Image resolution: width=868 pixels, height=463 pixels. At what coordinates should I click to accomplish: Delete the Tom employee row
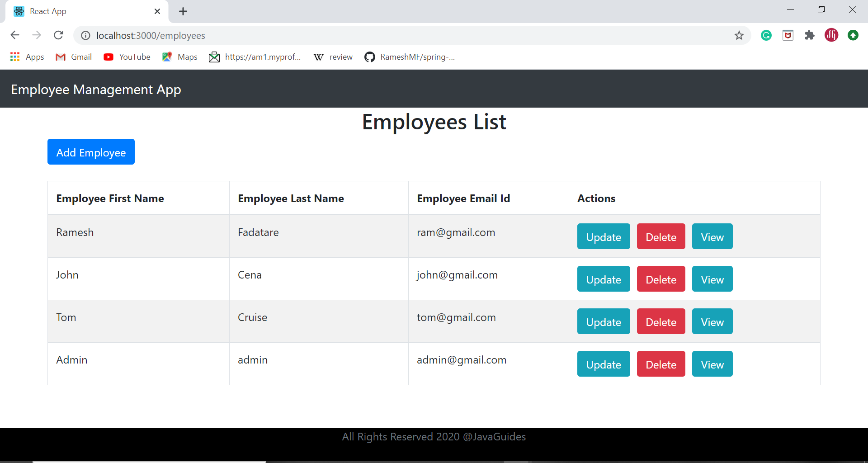(x=661, y=321)
